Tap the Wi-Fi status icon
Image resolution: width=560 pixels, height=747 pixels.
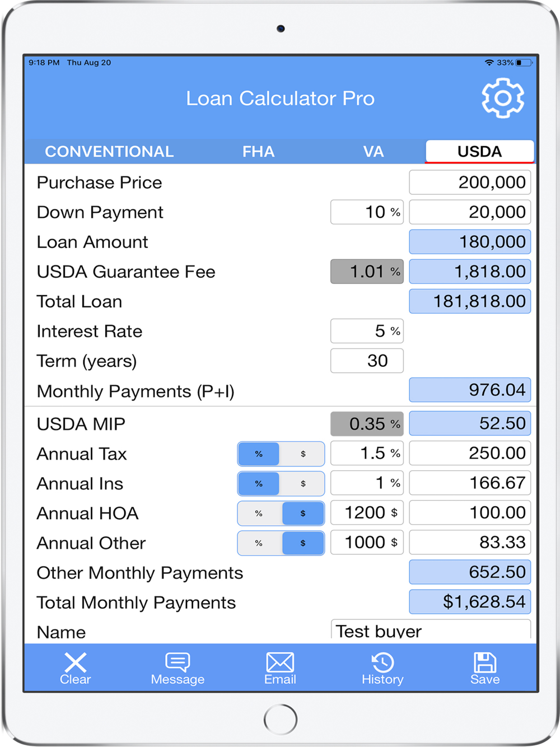(x=489, y=63)
